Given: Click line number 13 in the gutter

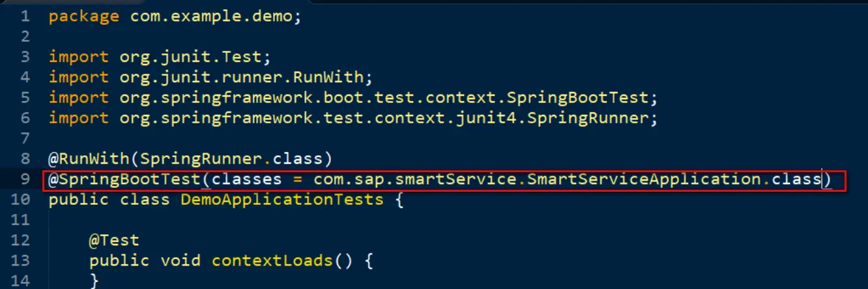Looking at the screenshot, I should pos(20,260).
